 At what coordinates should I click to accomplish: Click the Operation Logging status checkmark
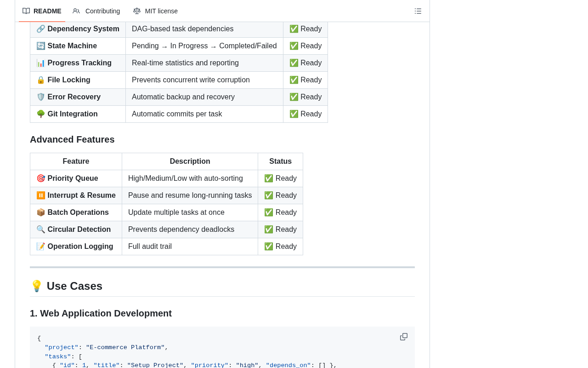point(269,247)
